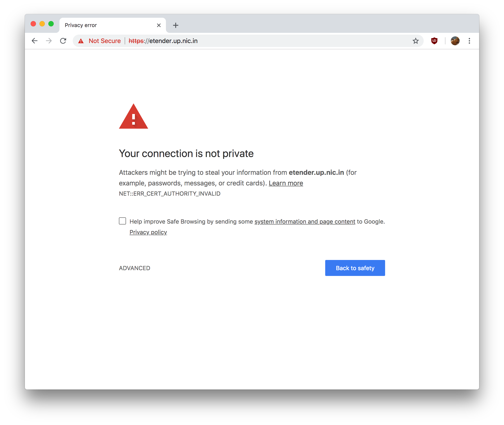Click the green zoom window button

tap(51, 24)
